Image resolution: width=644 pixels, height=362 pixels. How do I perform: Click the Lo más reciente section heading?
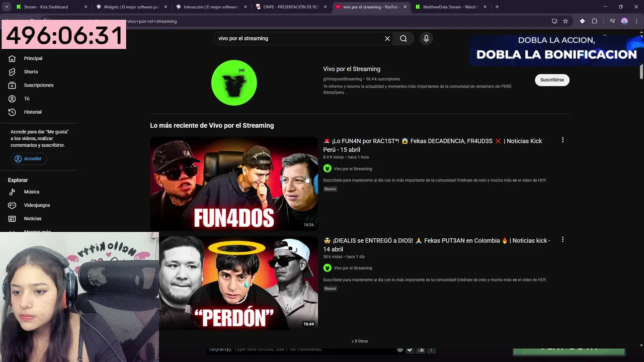[212, 126]
